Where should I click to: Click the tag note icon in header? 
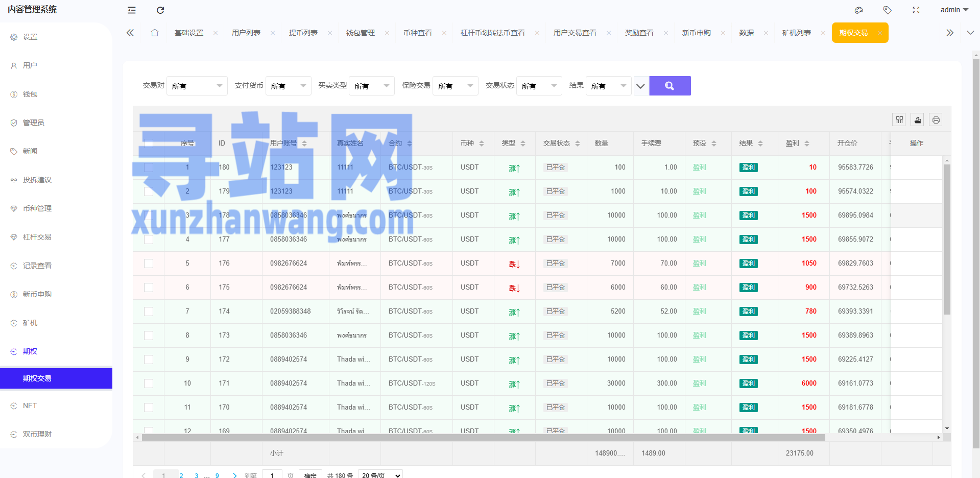888,10
